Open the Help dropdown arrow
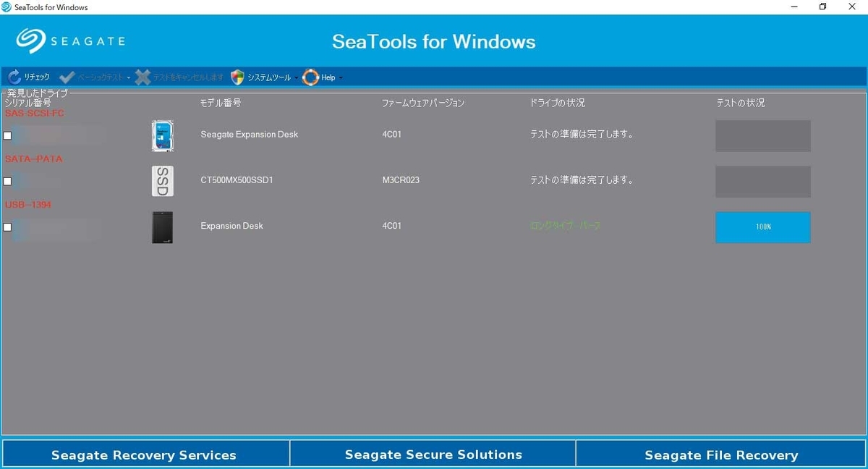This screenshot has width=868, height=469. click(341, 77)
